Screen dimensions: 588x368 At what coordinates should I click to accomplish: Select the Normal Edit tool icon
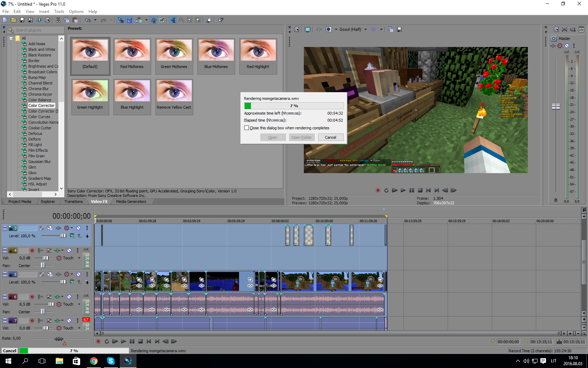click(173, 20)
